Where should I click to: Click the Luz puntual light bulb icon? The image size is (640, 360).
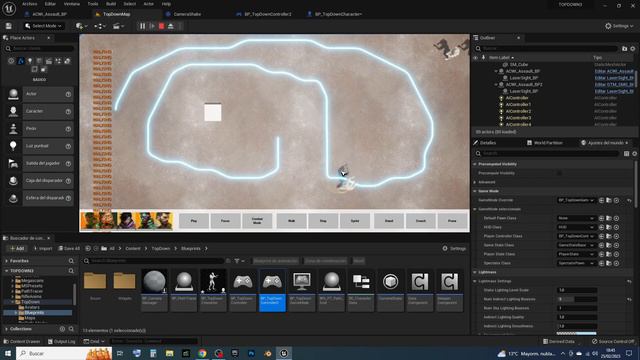click(x=13, y=146)
